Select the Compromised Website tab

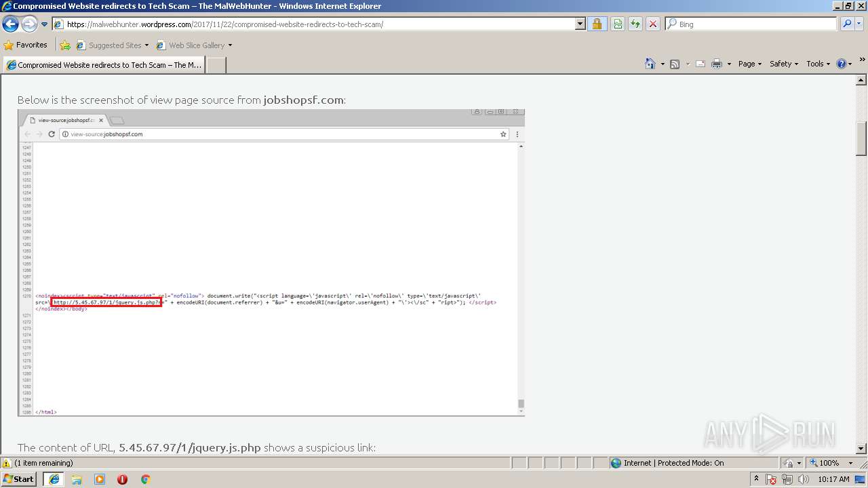click(104, 65)
